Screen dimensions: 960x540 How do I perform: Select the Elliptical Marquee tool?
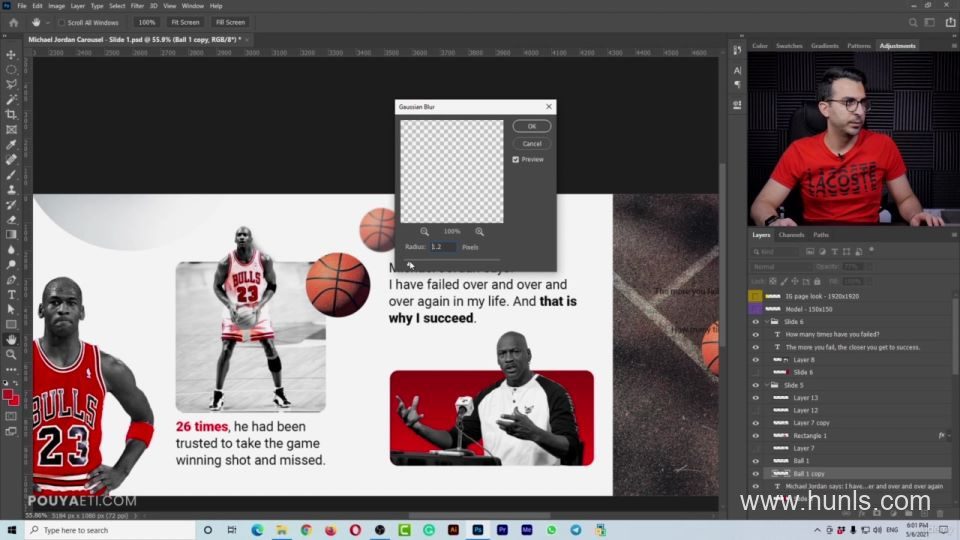(11, 69)
